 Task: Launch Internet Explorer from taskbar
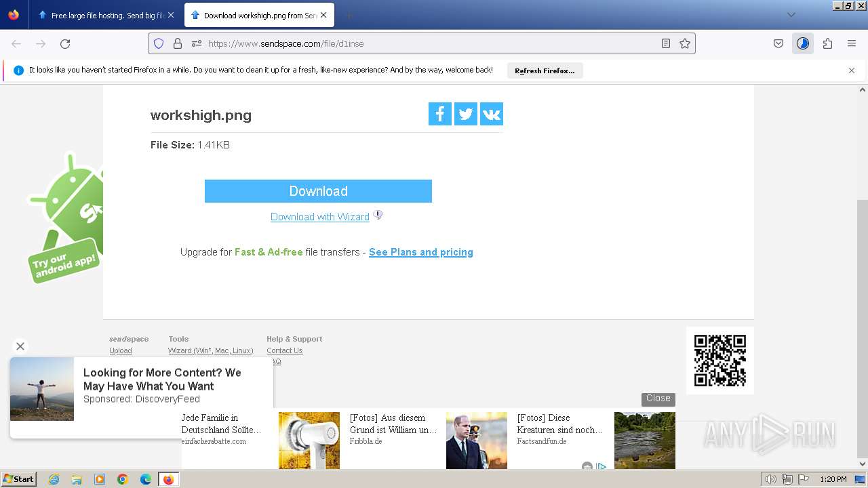tap(54, 479)
